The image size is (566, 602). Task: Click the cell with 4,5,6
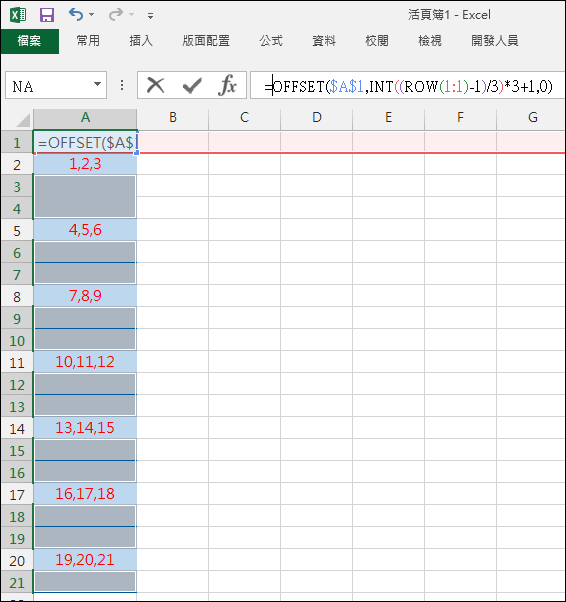coord(85,230)
